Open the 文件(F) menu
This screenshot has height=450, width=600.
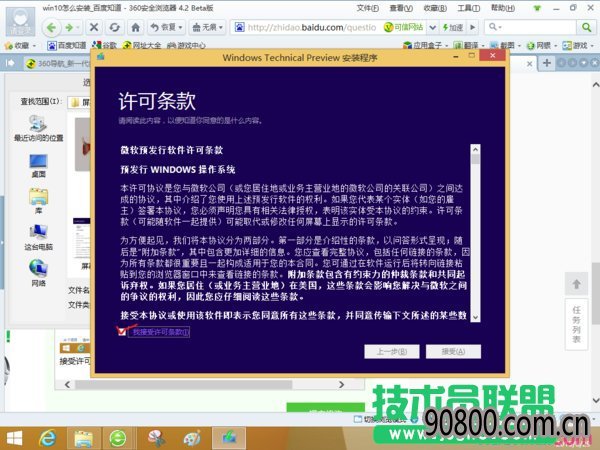367,8
